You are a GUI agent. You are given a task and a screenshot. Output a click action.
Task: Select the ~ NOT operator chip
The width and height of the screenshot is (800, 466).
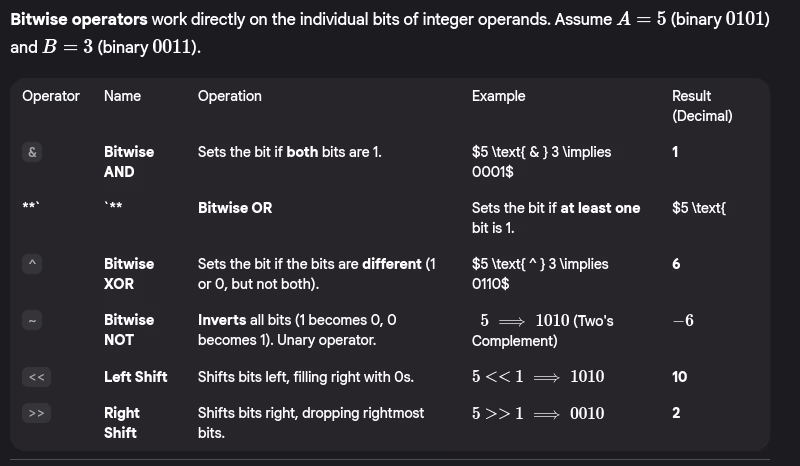click(x=33, y=320)
